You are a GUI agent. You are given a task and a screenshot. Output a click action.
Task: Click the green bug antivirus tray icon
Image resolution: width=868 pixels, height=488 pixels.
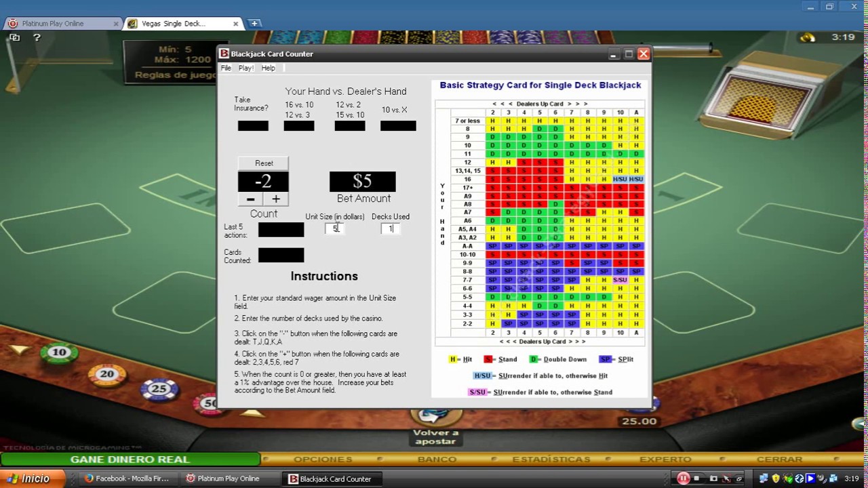point(788,479)
